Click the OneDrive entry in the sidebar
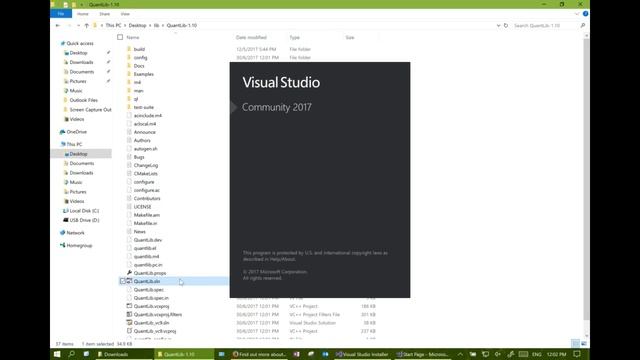Image resolution: width=640 pixels, height=360 pixels. point(76,132)
